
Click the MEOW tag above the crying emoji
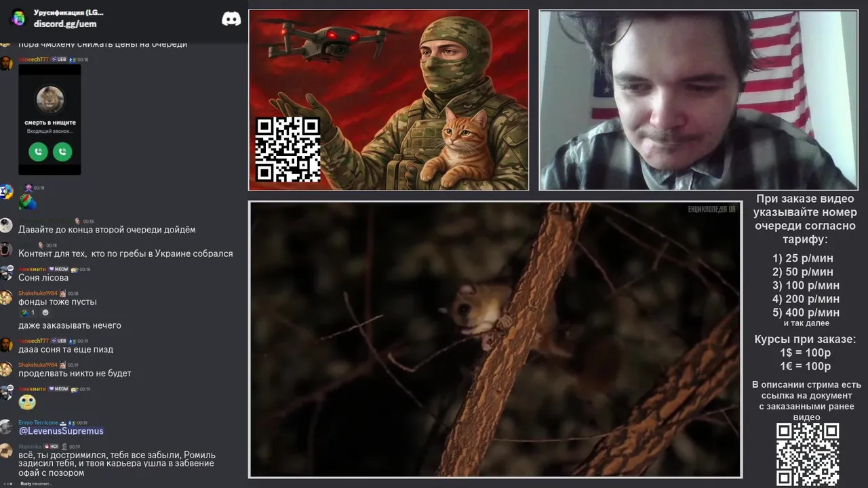point(58,389)
